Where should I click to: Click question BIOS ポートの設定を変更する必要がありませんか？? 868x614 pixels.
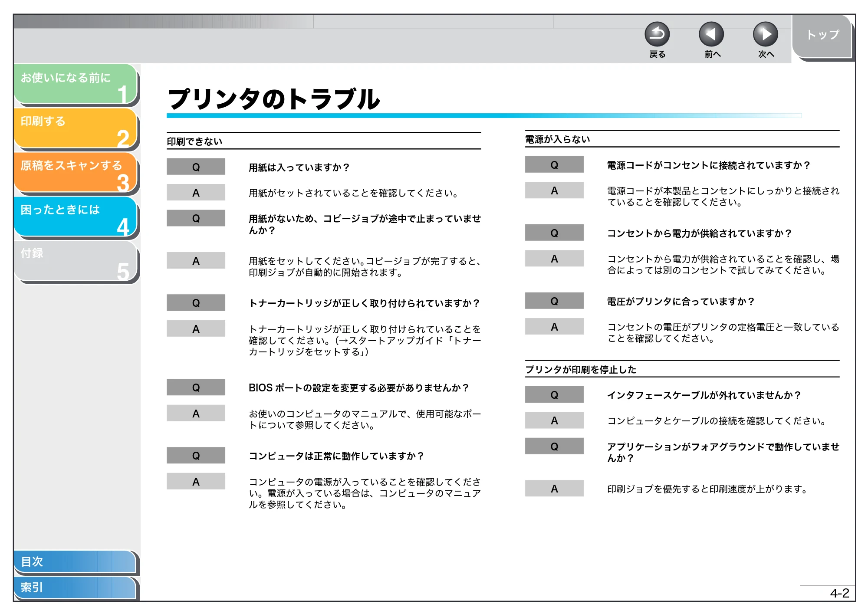pos(358,388)
